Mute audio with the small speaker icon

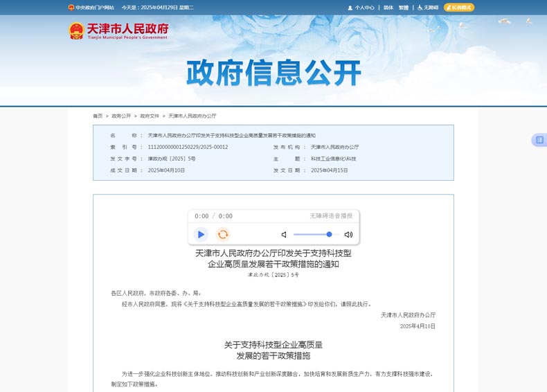[x=284, y=235]
